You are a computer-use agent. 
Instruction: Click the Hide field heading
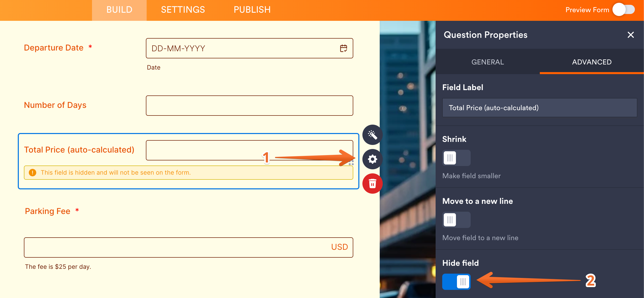point(461,263)
